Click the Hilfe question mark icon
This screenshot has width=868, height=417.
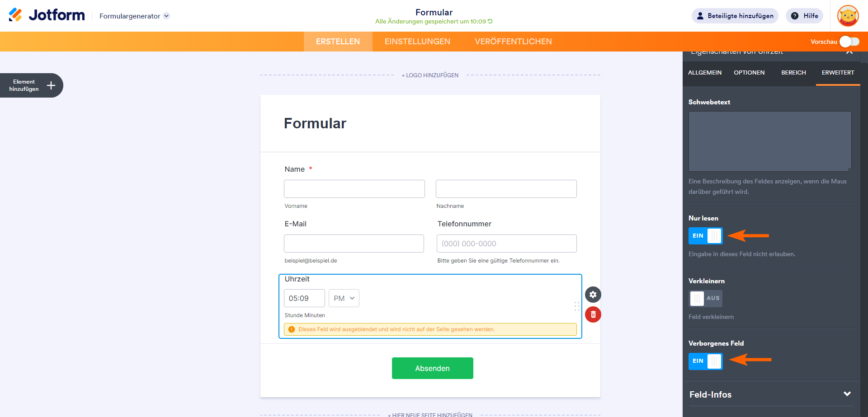tap(794, 16)
